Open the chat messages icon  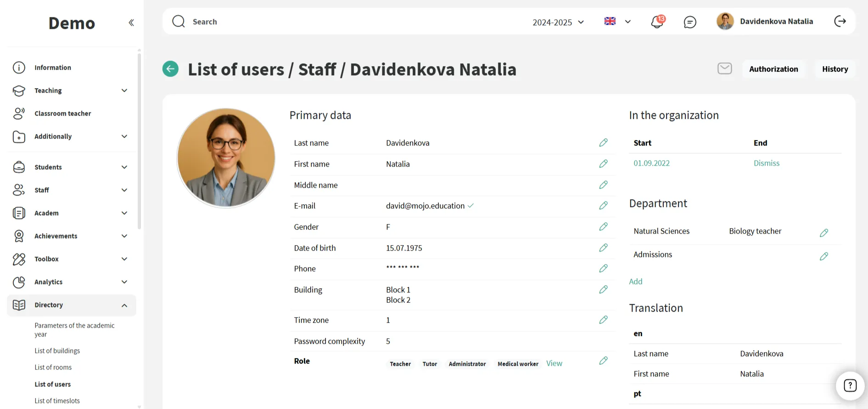pyautogui.click(x=689, y=22)
